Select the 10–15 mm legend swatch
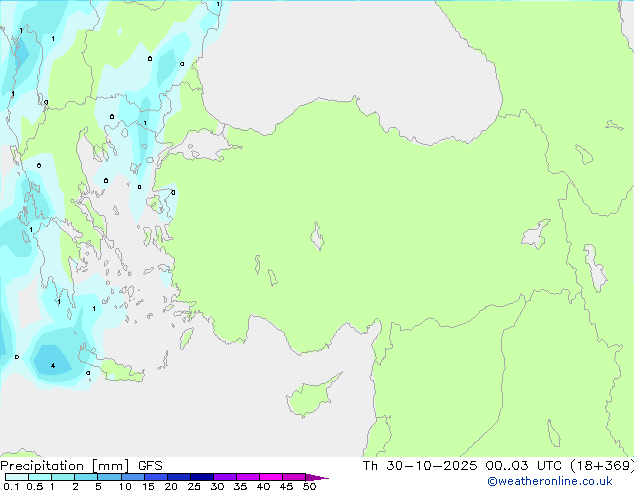 [x=132, y=477]
